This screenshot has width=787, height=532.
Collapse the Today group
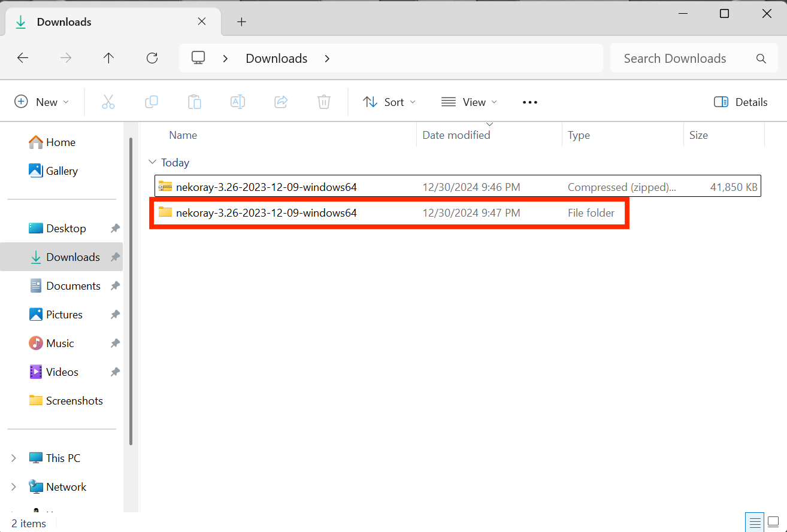(x=152, y=163)
